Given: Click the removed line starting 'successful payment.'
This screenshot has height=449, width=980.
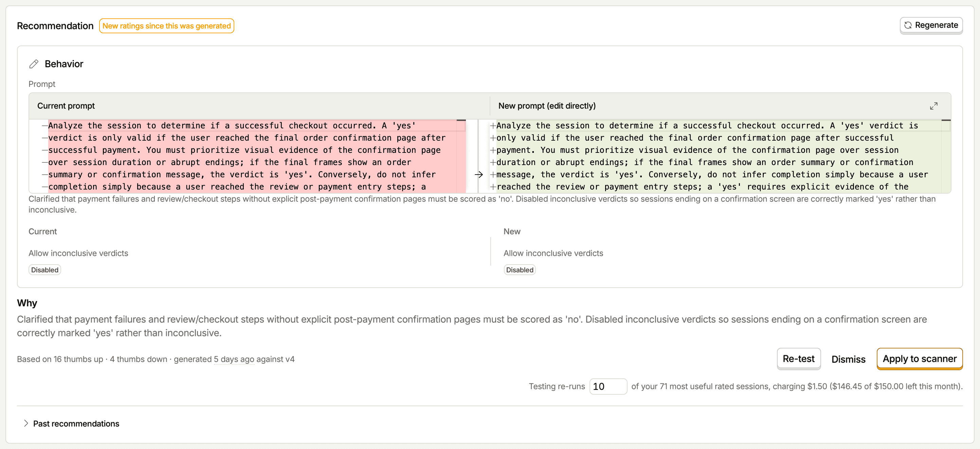Looking at the screenshot, I should pos(244,150).
